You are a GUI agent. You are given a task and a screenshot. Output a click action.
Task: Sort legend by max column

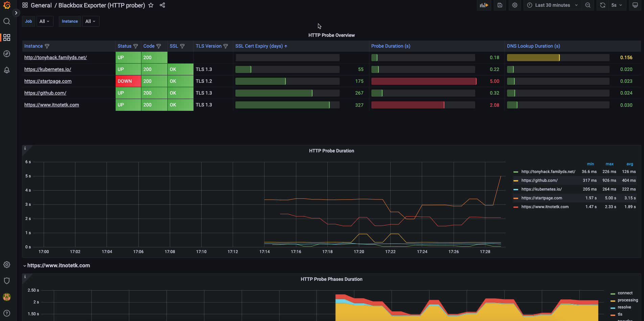tap(609, 164)
